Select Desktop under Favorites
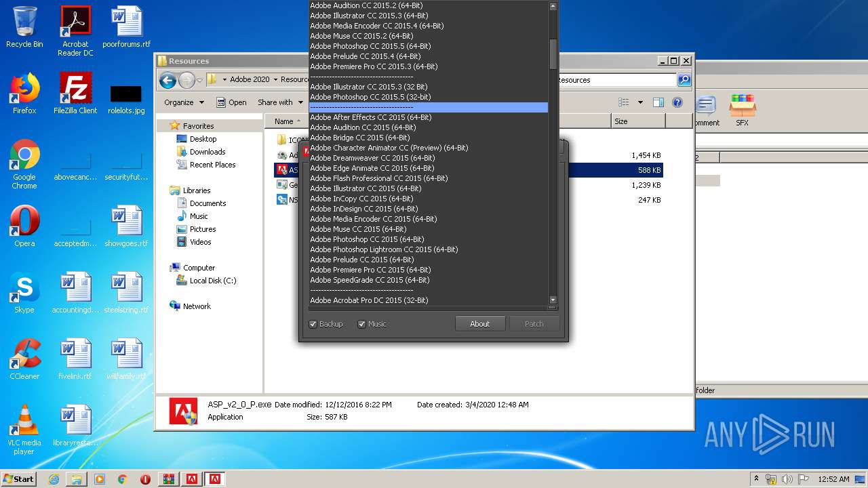 (x=203, y=139)
